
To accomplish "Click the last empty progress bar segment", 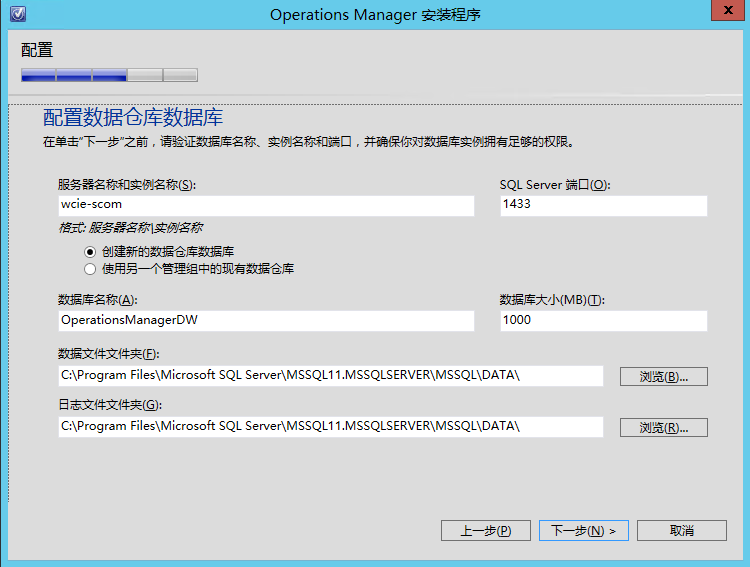I will 180,75.
